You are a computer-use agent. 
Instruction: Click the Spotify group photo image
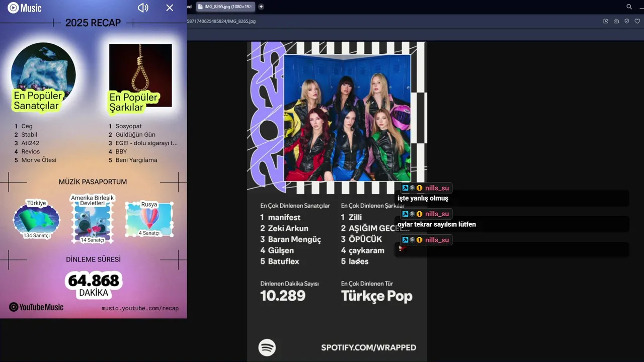point(347,118)
